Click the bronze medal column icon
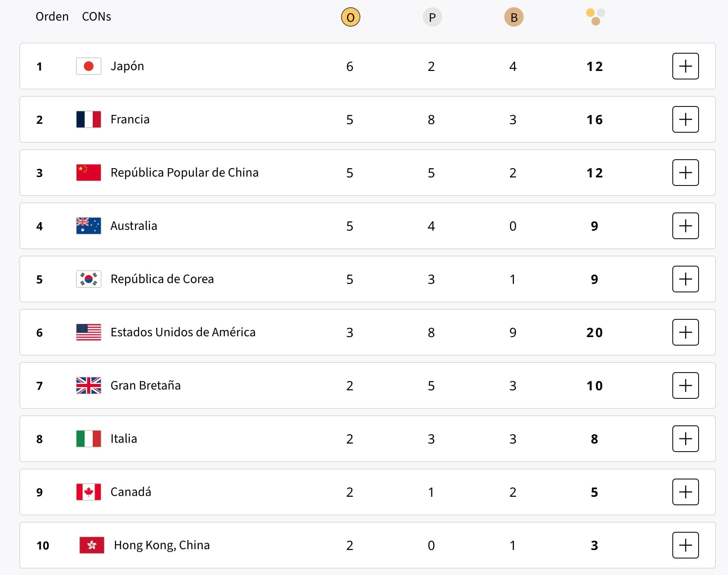The width and height of the screenshot is (728, 575). [x=514, y=17]
